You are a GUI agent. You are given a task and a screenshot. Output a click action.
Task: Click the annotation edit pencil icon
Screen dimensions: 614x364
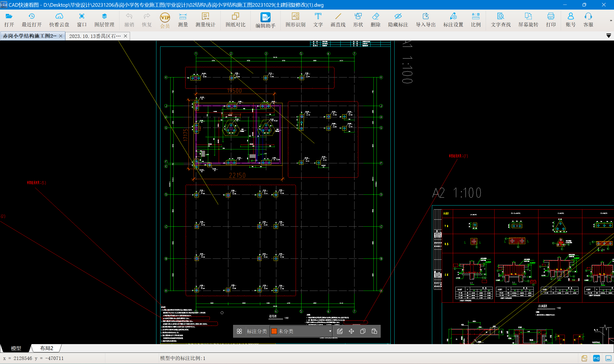340,331
